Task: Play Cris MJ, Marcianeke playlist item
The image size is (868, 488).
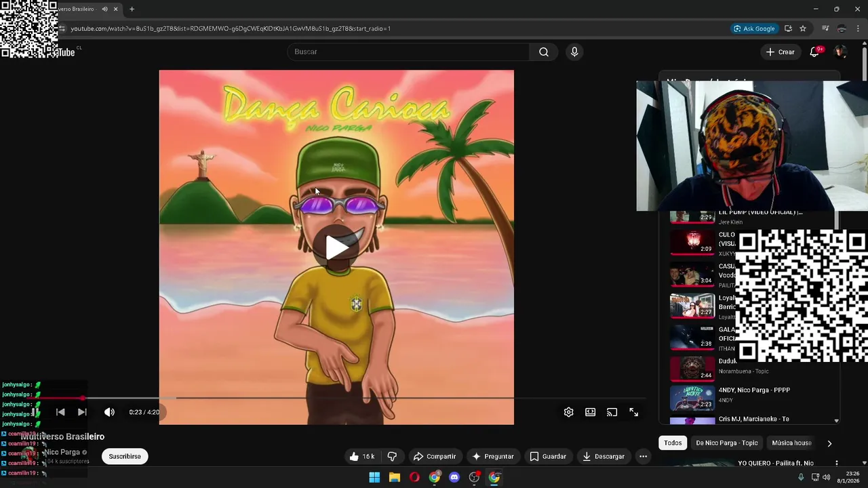Action: (x=753, y=420)
